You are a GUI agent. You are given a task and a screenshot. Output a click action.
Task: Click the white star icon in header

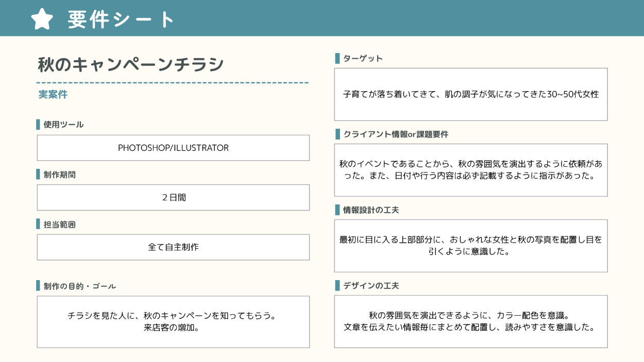point(42,19)
